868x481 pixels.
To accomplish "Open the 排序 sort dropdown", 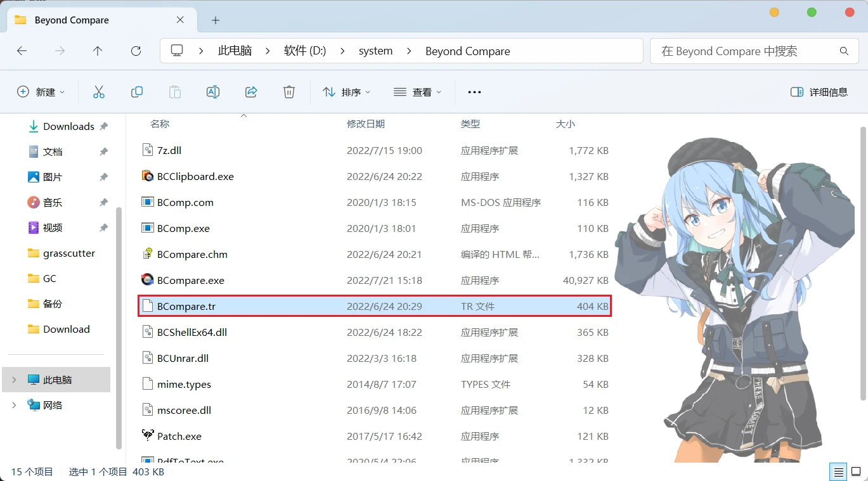I will (x=347, y=92).
